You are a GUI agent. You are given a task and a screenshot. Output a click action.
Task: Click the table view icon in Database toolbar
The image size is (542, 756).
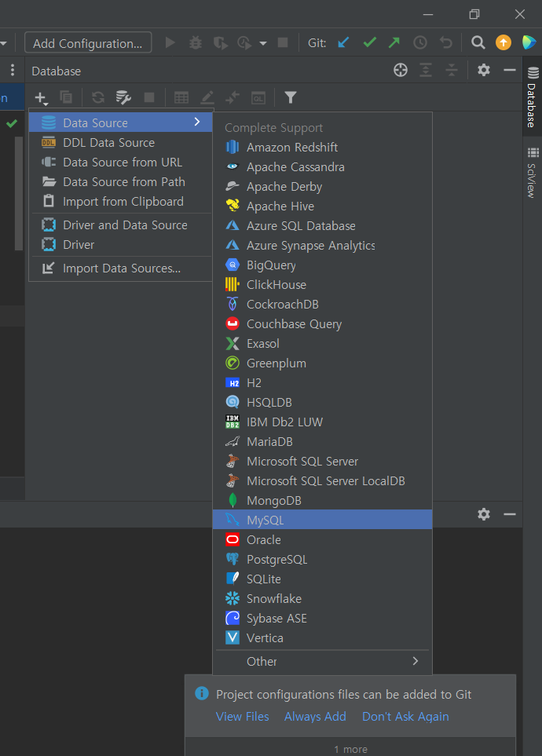pyautogui.click(x=181, y=97)
